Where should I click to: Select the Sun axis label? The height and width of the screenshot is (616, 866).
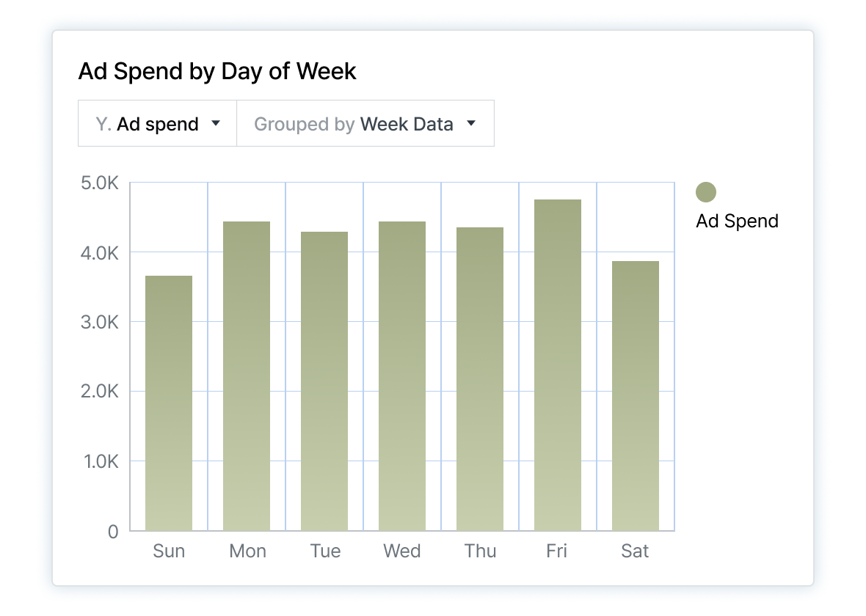[169, 551]
